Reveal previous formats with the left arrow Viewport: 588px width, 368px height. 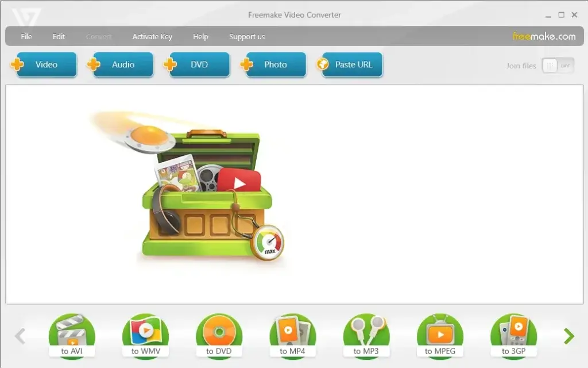click(x=20, y=336)
